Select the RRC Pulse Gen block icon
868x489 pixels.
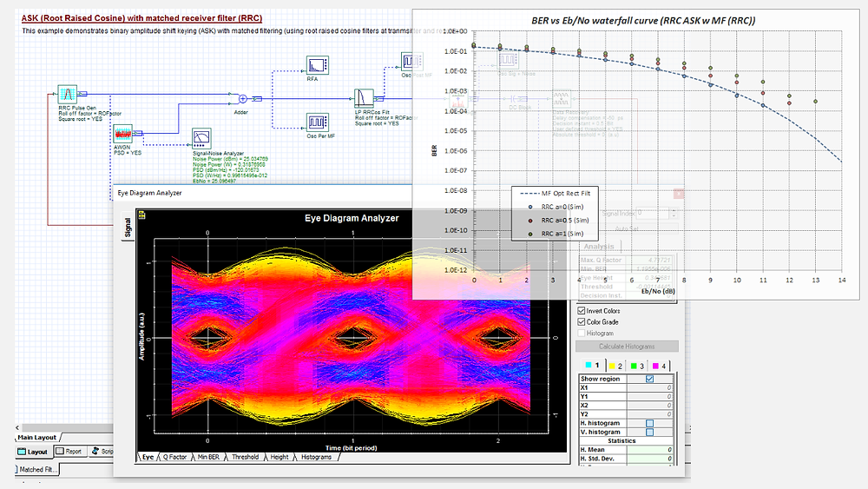pos(68,94)
